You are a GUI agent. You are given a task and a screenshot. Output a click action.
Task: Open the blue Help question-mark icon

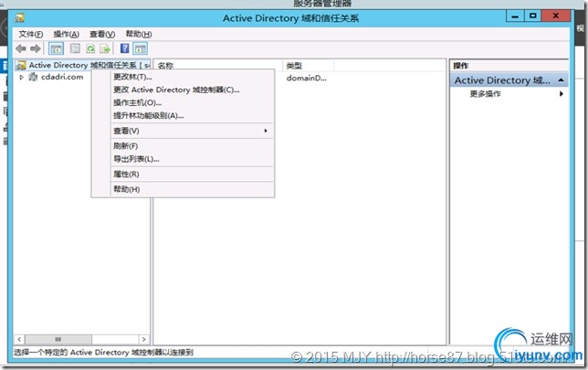tap(124, 48)
